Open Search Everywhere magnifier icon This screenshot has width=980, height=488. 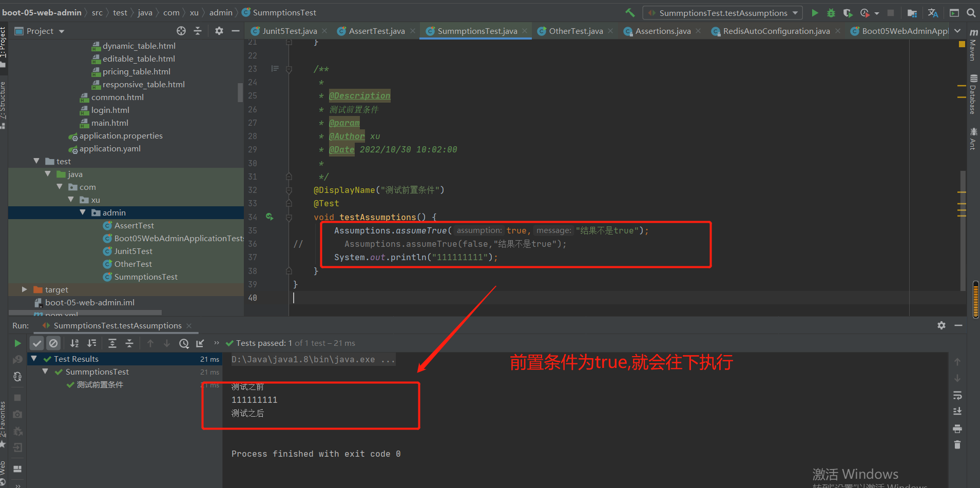pyautogui.click(x=971, y=13)
